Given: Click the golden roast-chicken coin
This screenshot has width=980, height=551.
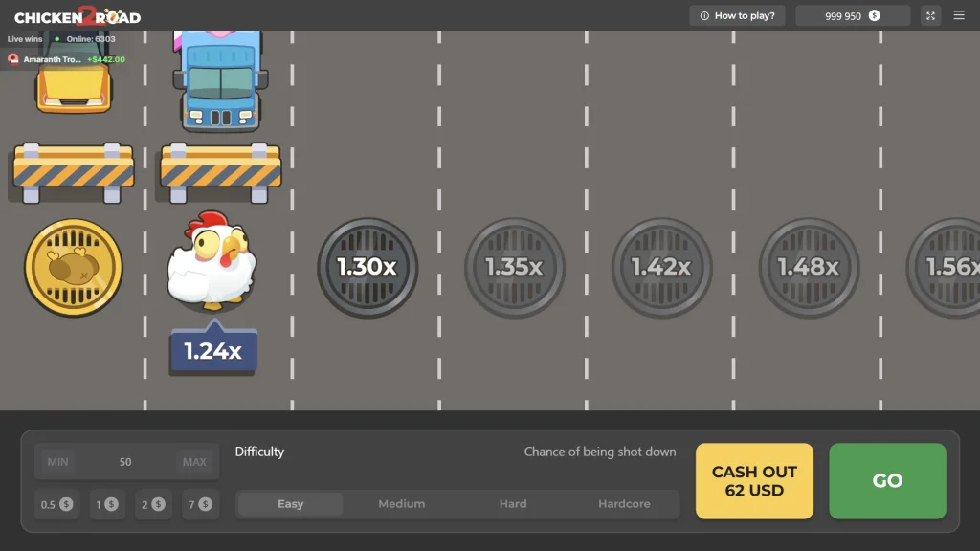Looking at the screenshot, I should [73, 268].
